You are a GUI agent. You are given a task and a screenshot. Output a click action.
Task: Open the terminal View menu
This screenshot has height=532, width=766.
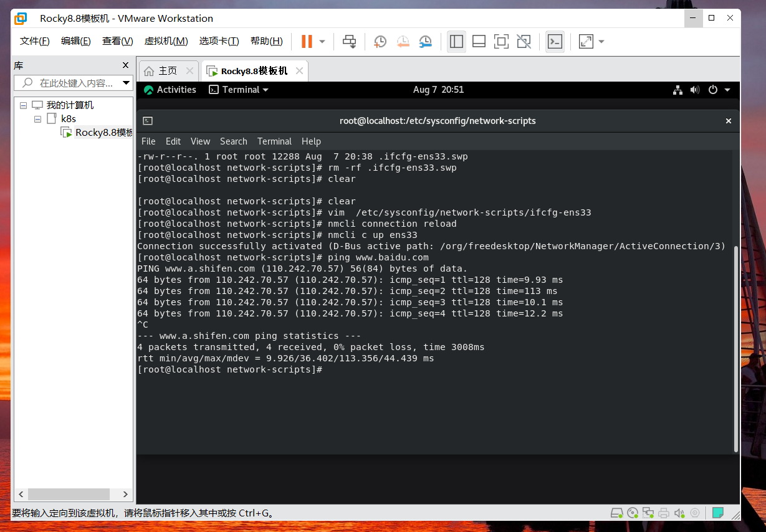point(200,141)
